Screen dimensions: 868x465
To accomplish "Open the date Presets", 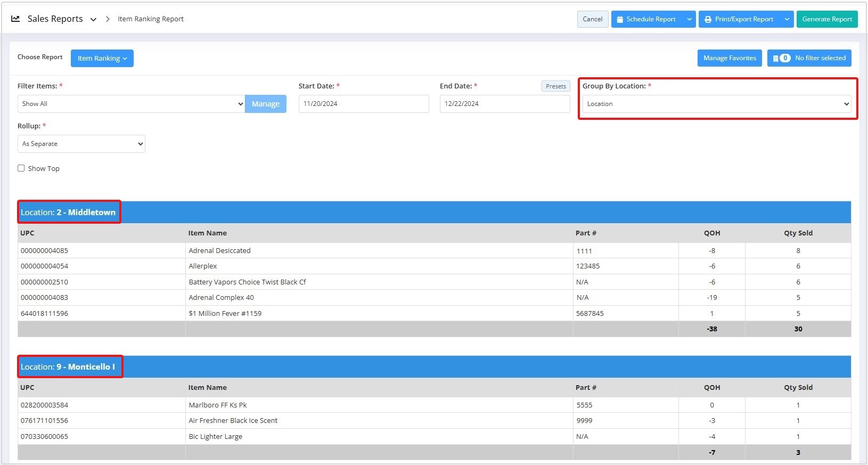I will pos(556,86).
